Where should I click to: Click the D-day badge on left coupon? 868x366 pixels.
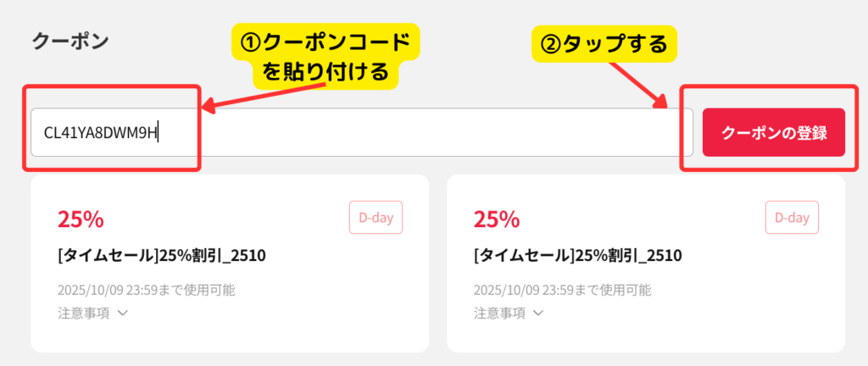coord(376,218)
